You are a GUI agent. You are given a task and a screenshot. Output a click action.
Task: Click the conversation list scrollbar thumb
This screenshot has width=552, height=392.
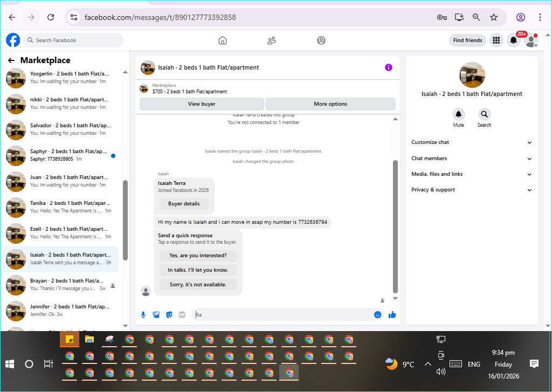click(125, 220)
